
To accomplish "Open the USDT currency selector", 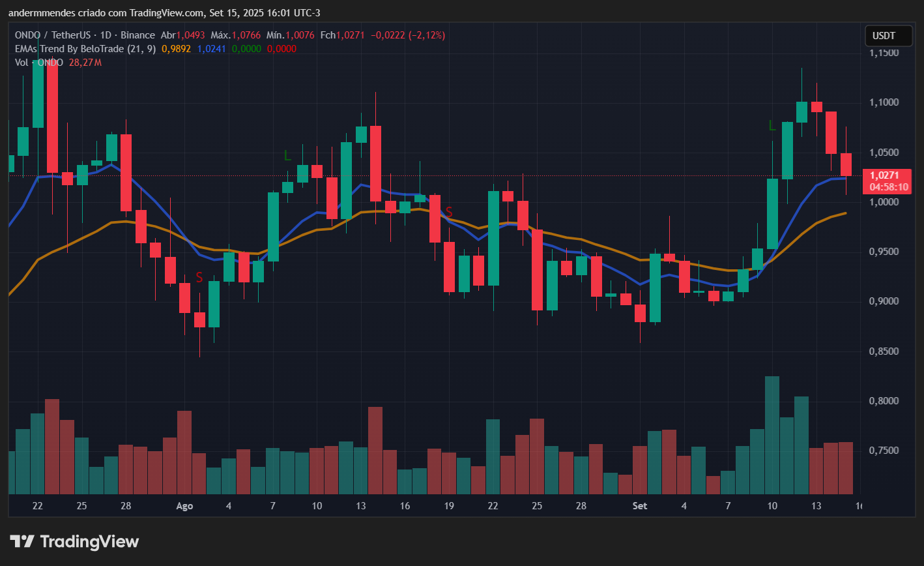I will click(884, 36).
